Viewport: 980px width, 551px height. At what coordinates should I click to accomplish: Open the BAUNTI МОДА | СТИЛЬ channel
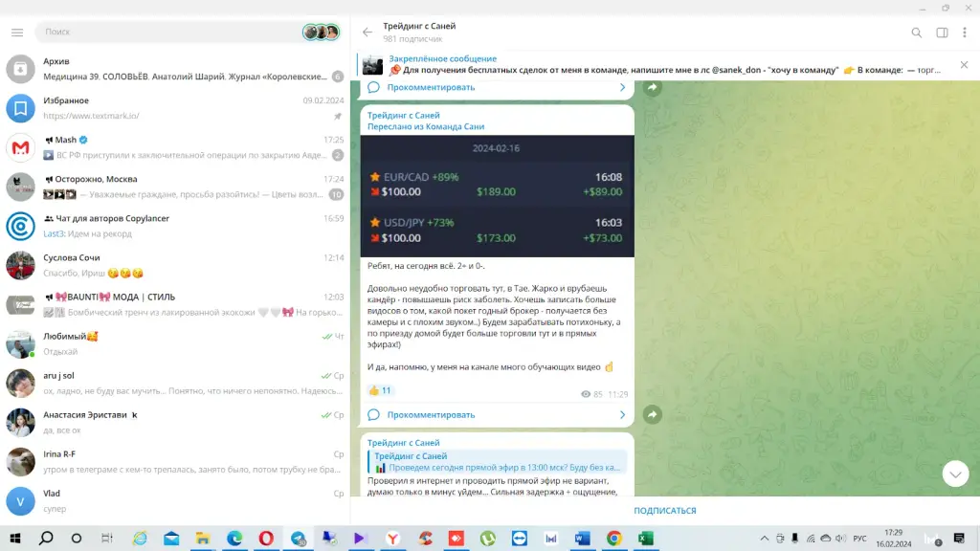[x=175, y=305]
